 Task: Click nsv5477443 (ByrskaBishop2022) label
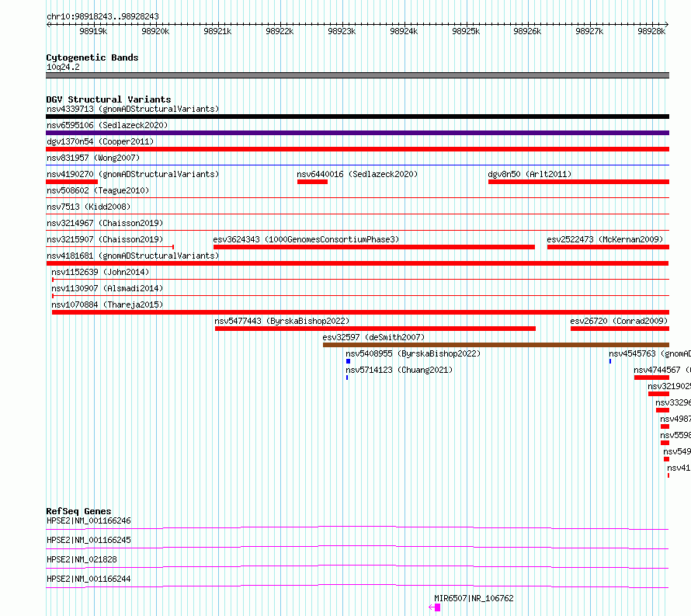click(282, 321)
